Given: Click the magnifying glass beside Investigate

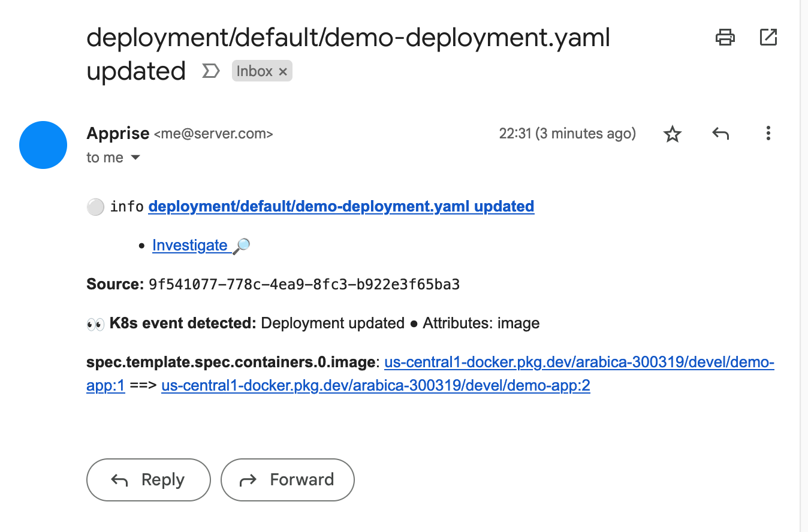Looking at the screenshot, I should [x=241, y=246].
